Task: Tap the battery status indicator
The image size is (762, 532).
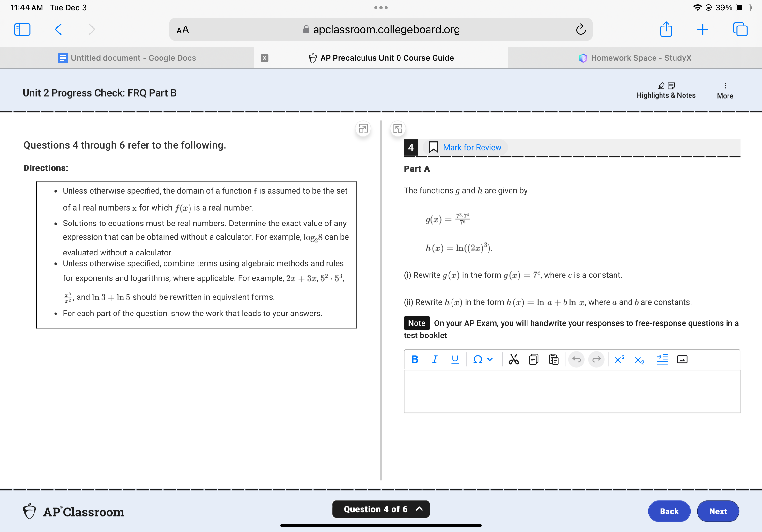Action: [743, 8]
